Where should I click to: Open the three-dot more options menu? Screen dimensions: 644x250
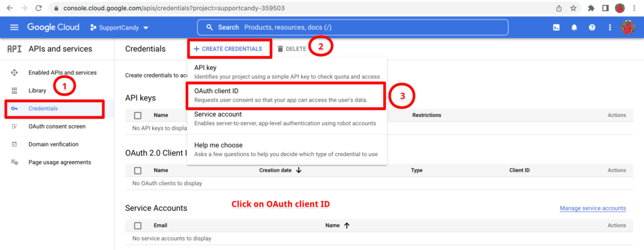coord(609,28)
